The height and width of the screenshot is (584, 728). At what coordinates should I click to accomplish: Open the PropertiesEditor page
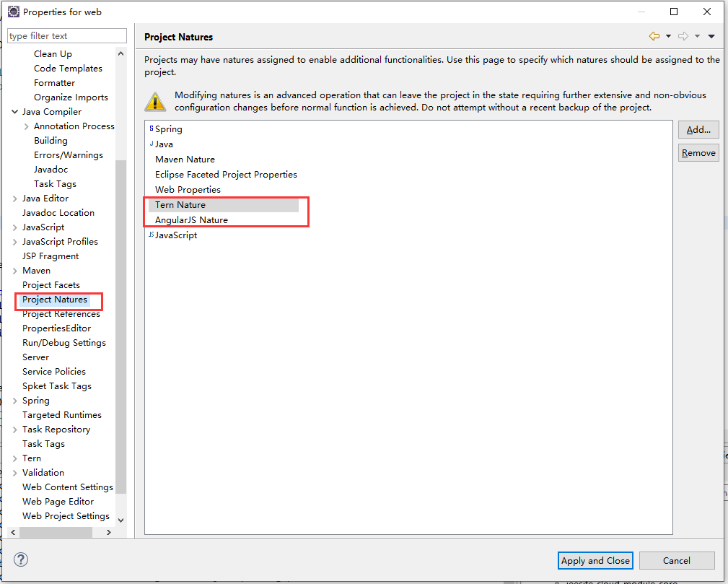57,328
